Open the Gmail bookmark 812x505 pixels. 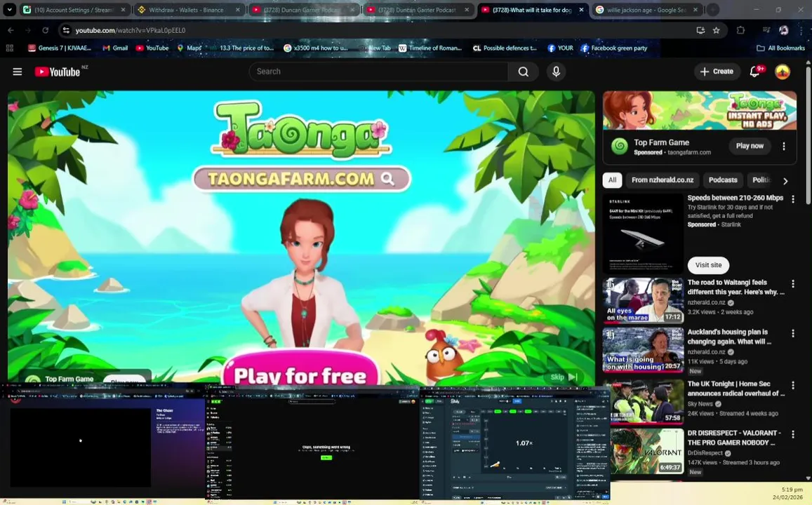pyautogui.click(x=115, y=48)
